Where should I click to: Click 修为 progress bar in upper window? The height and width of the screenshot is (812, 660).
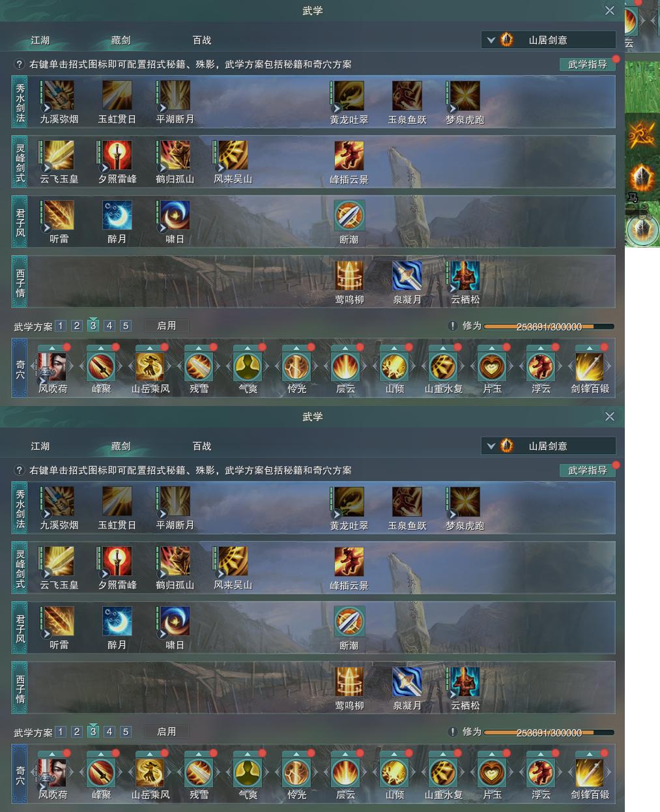pos(549,326)
